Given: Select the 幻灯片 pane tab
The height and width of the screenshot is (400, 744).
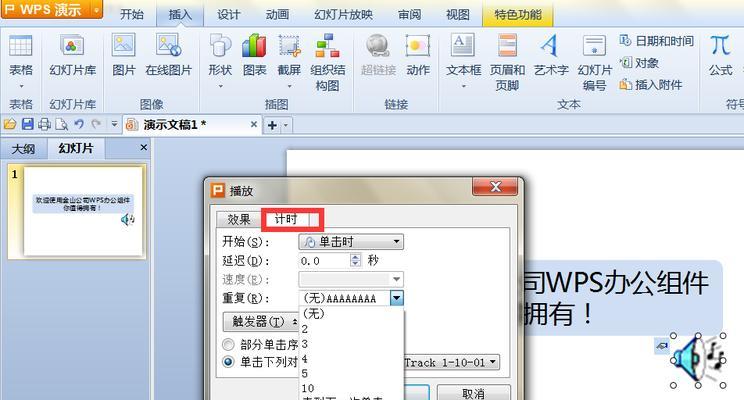Looking at the screenshot, I should 76,148.
